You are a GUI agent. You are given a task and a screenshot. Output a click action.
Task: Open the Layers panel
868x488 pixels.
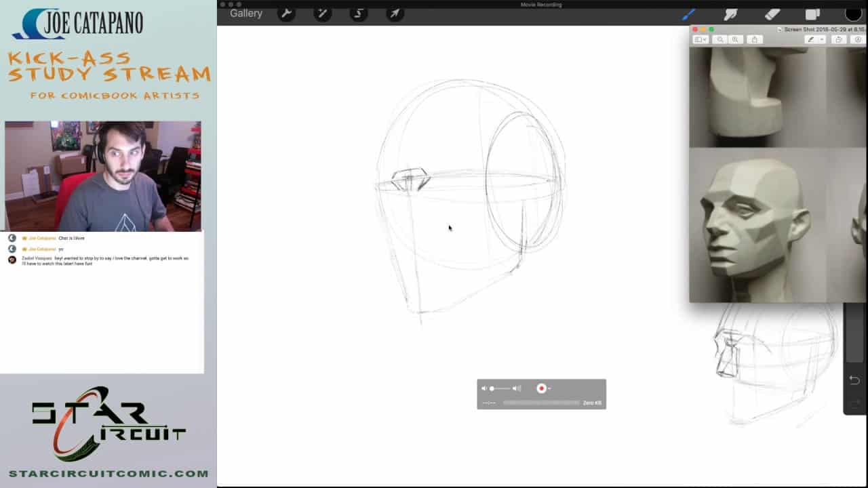[x=812, y=14]
